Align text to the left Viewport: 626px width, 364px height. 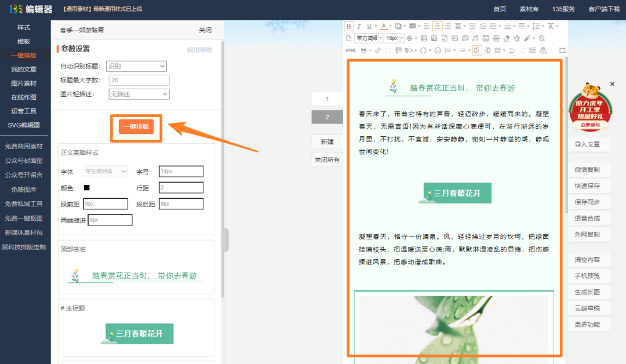427,26
